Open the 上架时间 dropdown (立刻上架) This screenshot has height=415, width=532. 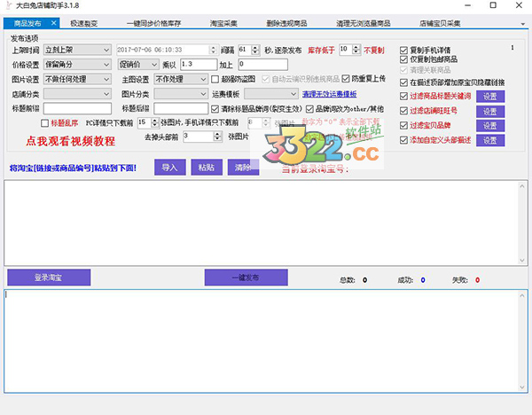pyautogui.click(x=106, y=50)
